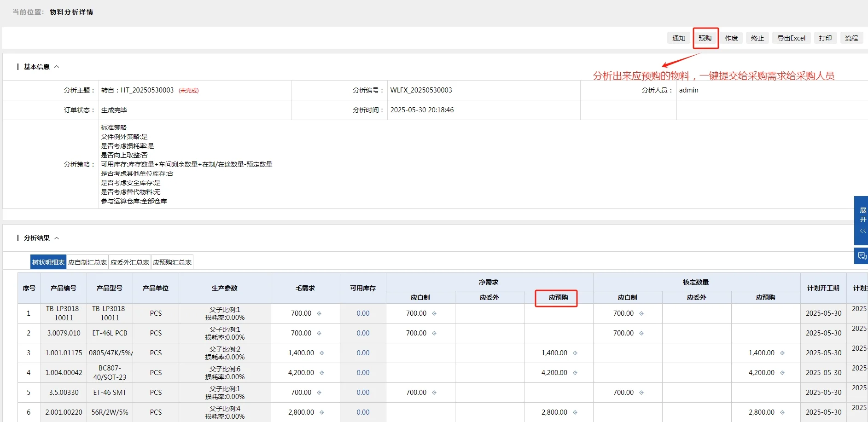Click 核定数量 应预购 icon in 1.004.00042 row
This screenshot has height=422, width=868.
click(x=782, y=373)
